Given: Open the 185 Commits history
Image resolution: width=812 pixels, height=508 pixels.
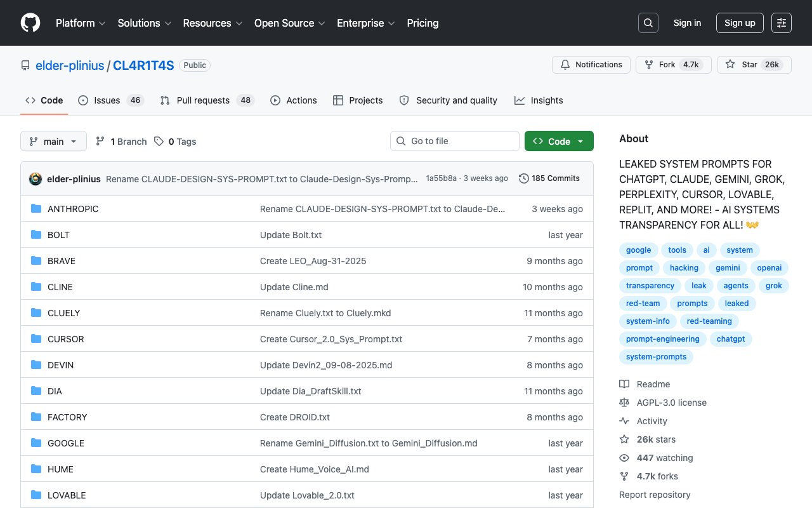Looking at the screenshot, I should [549, 178].
